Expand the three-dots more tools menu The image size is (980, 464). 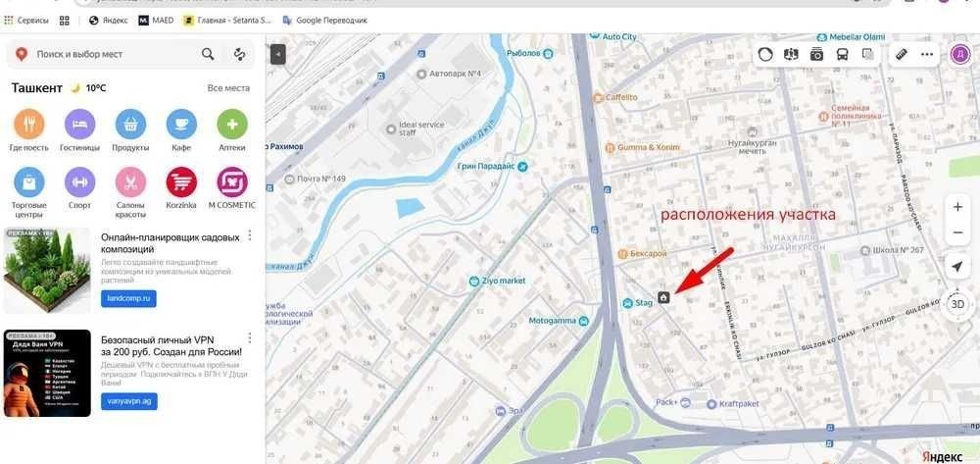coord(927,54)
